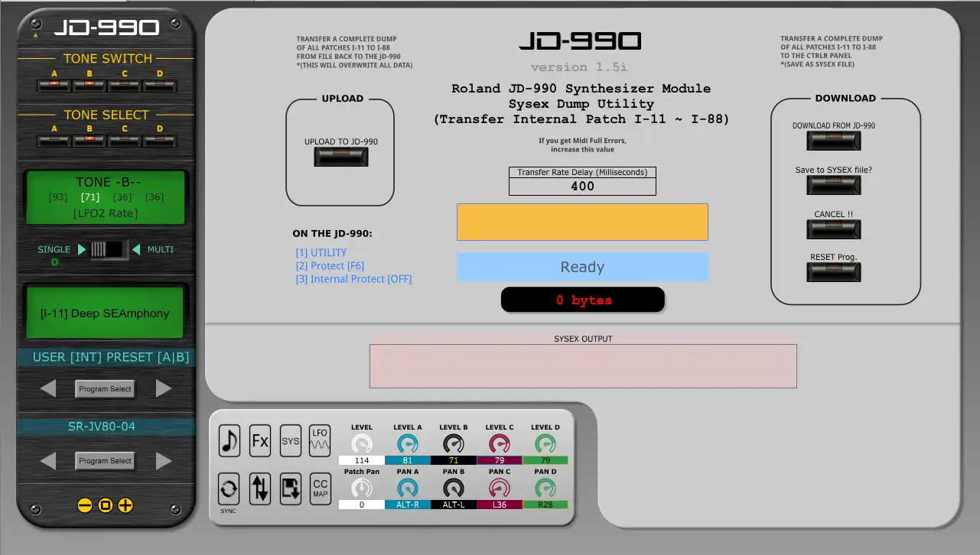Click the PAN C value L36
Screen dimensions: 980x555
500,505
